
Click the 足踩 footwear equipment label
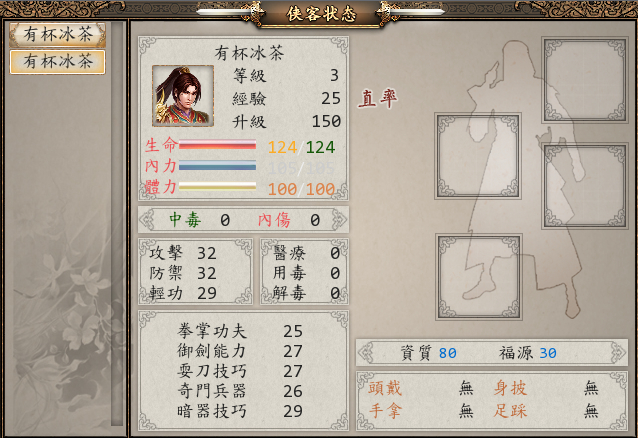(510, 410)
